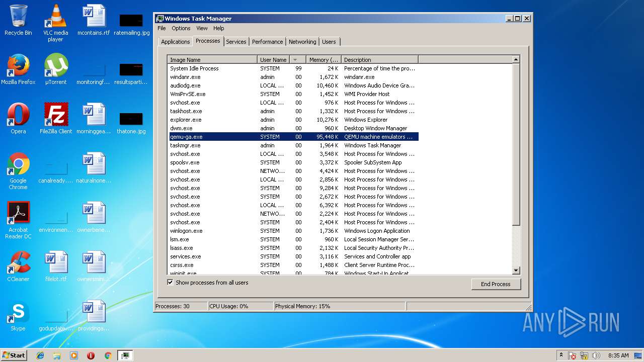Open the File menu in Task Manager

(x=162, y=28)
